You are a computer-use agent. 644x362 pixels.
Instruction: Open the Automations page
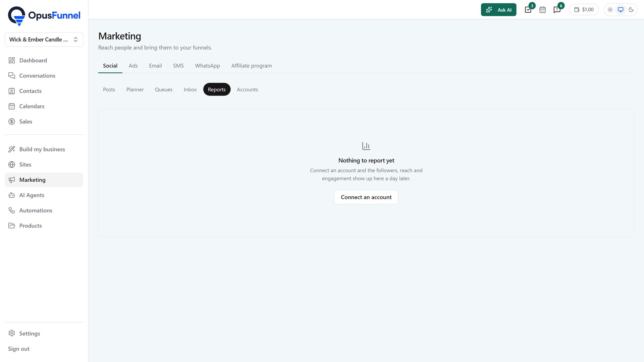pyautogui.click(x=44, y=210)
